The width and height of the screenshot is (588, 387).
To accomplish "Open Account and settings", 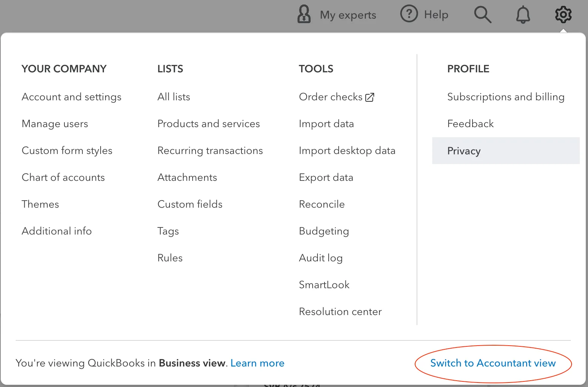I will pos(72,97).
